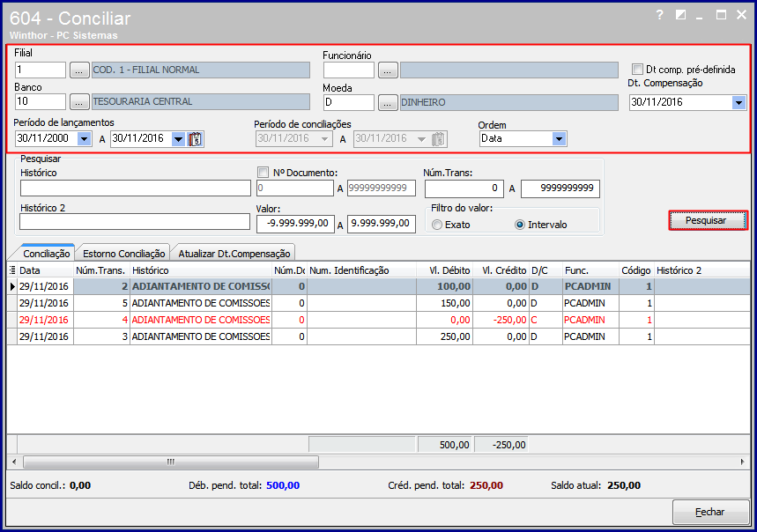The image size is (757, 532).
Task: Sort by the Núm.Trans. column header
Action: tap(101, 270)
